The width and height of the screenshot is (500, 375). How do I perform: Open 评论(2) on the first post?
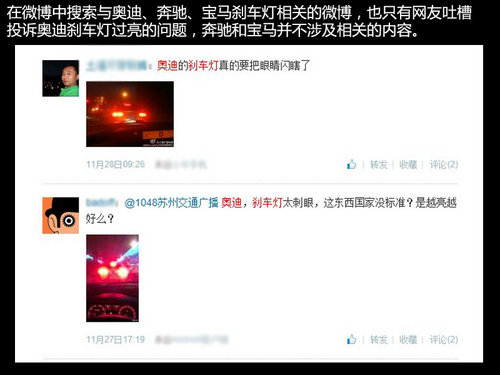[444, 164]
